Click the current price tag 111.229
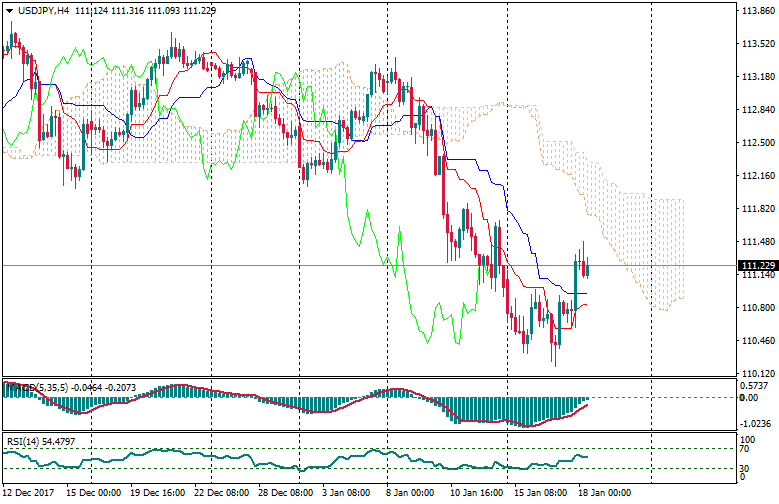This screenshot has width=779, height=504. click(757, 265)
